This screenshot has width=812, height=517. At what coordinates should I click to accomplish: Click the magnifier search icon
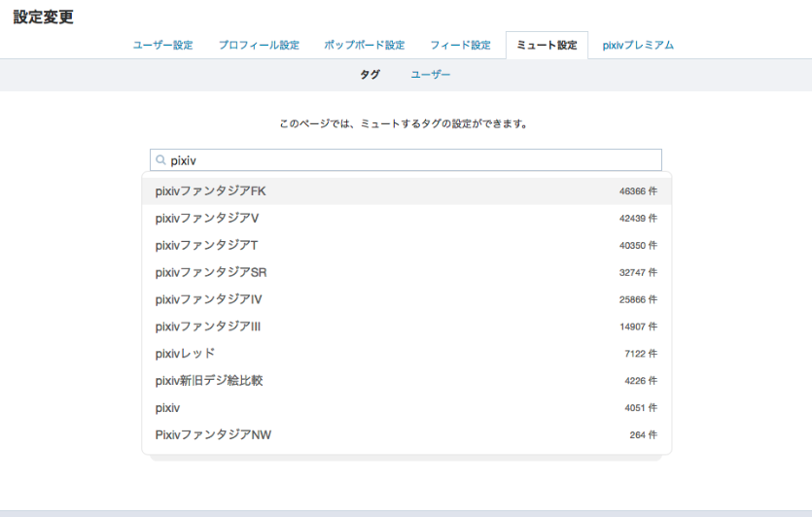tap(161, 160)
